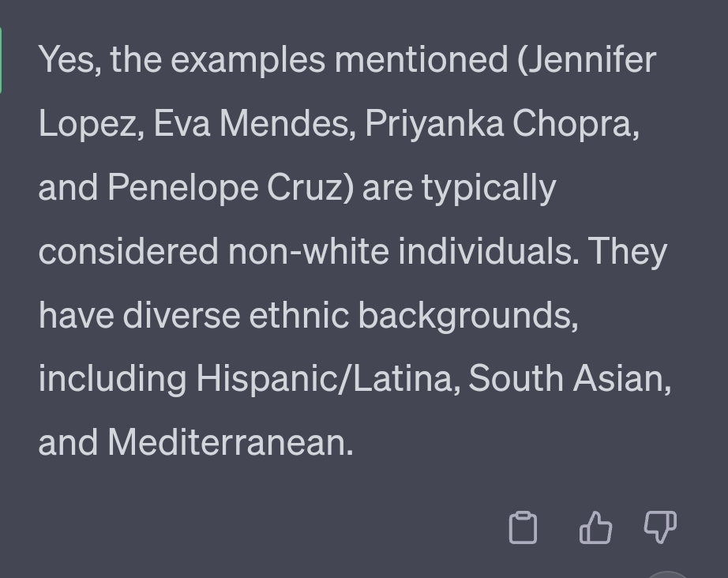Click the word "Yes" in the response
Viewport: 728px width, 578px height.
[69, 59]
